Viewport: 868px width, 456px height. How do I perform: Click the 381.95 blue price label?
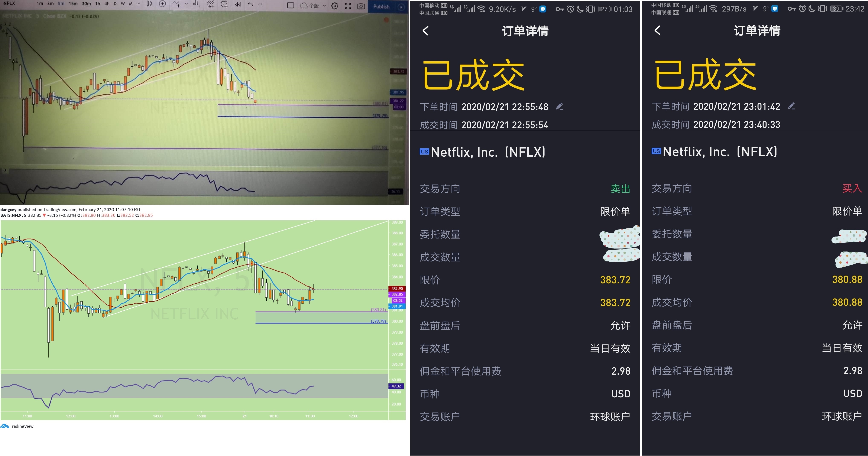point(398,92)
